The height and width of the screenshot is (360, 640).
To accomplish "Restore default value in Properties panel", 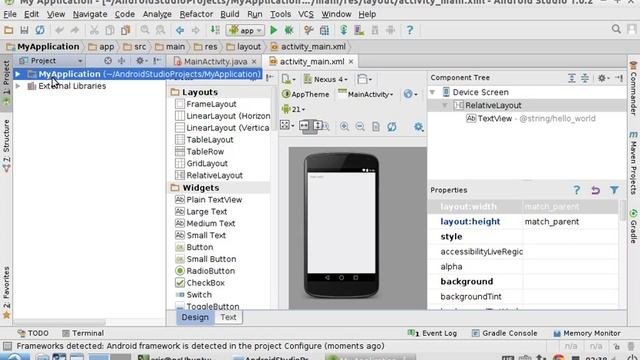I will [596, 190].
